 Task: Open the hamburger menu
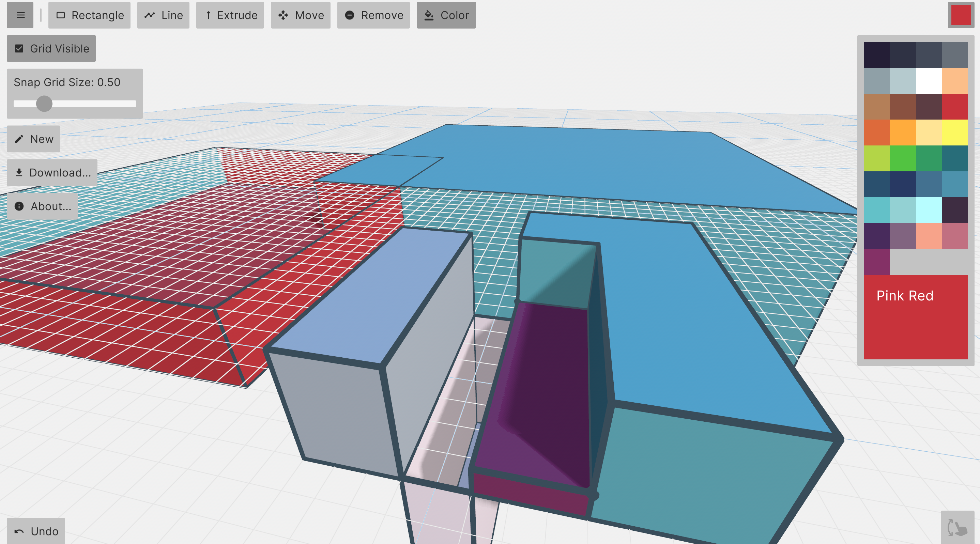pyautogui.click(x=20, y=15)
